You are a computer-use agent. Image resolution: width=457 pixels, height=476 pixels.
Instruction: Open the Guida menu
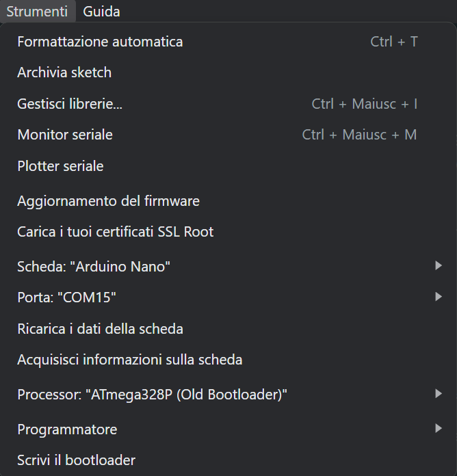click(x=101, y=12)
